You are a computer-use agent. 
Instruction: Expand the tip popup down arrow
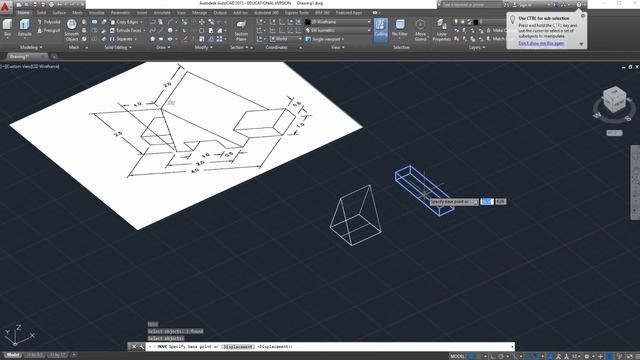pyautogui.click(x=582, y=44)
